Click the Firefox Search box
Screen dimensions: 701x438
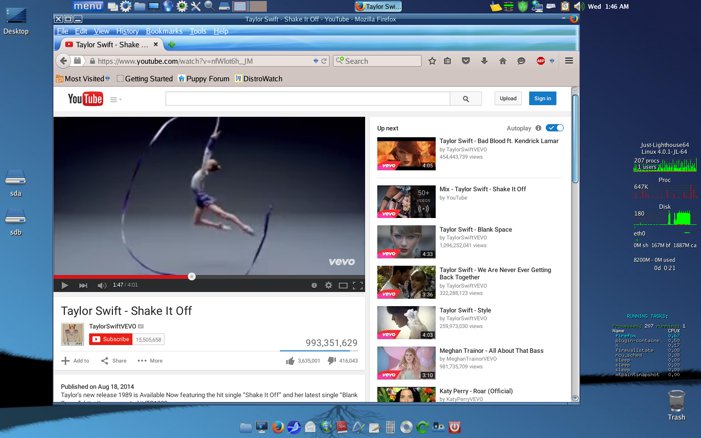point(377,61)
